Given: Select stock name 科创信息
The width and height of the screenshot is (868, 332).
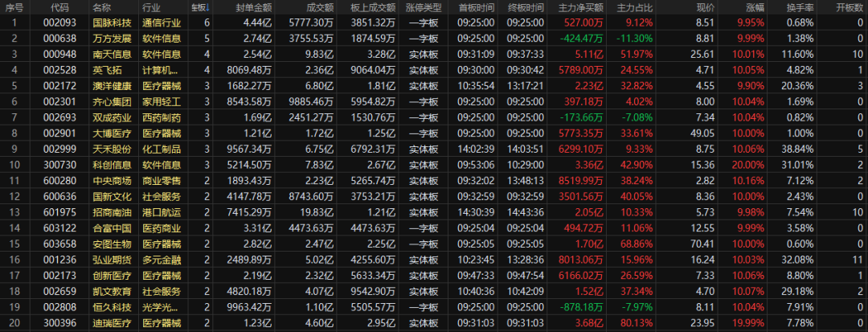Looking at the screenshot, I should 113,165.
